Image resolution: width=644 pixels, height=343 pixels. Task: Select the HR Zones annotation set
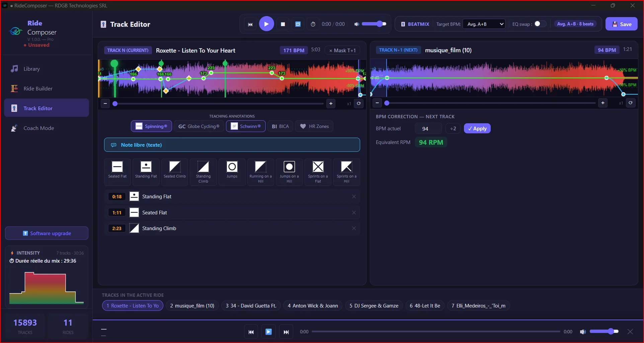point(314,126)
